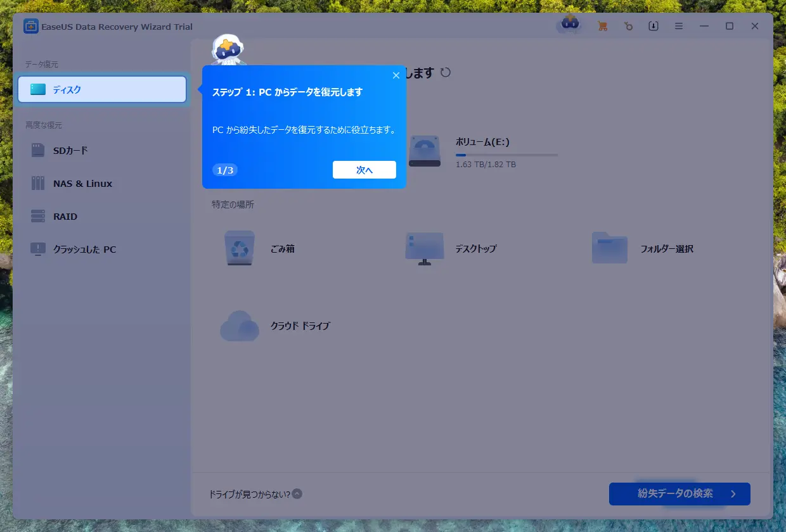The height and width of the screenshot is (532, 786).
Task: Click the クラウド ドライブ label text
Action: point(300,326)
